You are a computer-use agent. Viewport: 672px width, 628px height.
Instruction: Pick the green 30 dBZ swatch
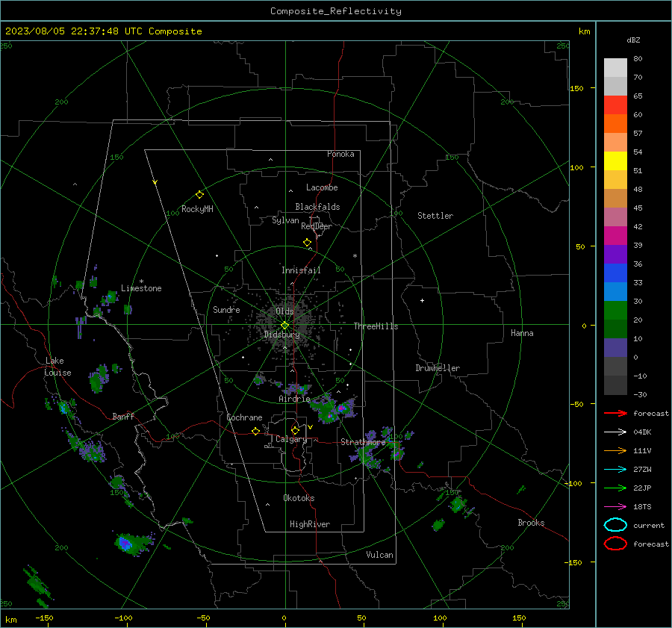pos(615,311)
